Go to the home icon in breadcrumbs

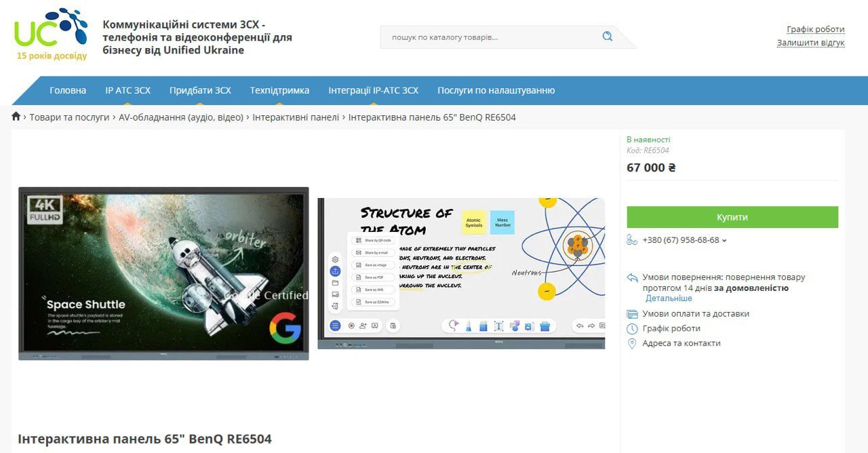coord(16,117)
